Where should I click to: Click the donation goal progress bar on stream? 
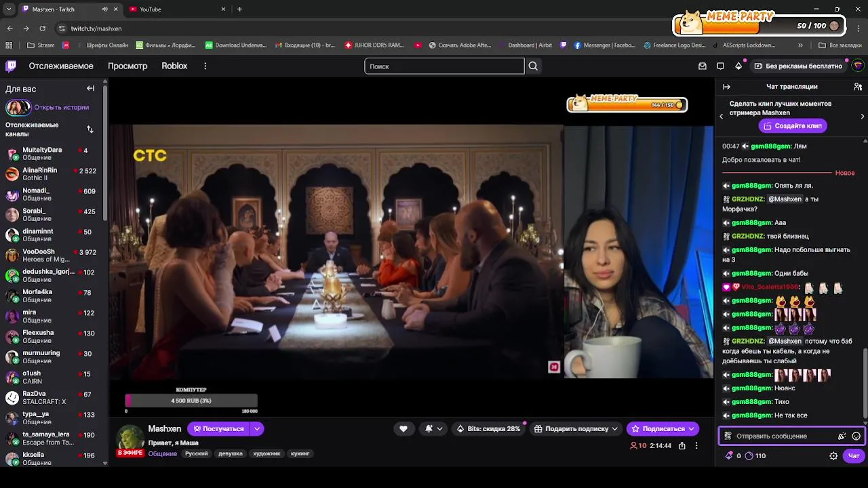pos(191,401)
